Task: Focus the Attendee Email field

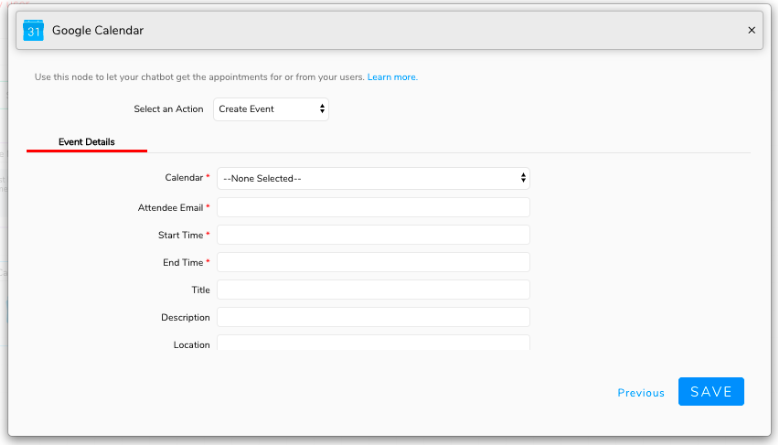Action: pyautogui.click(x=373, y=207)
